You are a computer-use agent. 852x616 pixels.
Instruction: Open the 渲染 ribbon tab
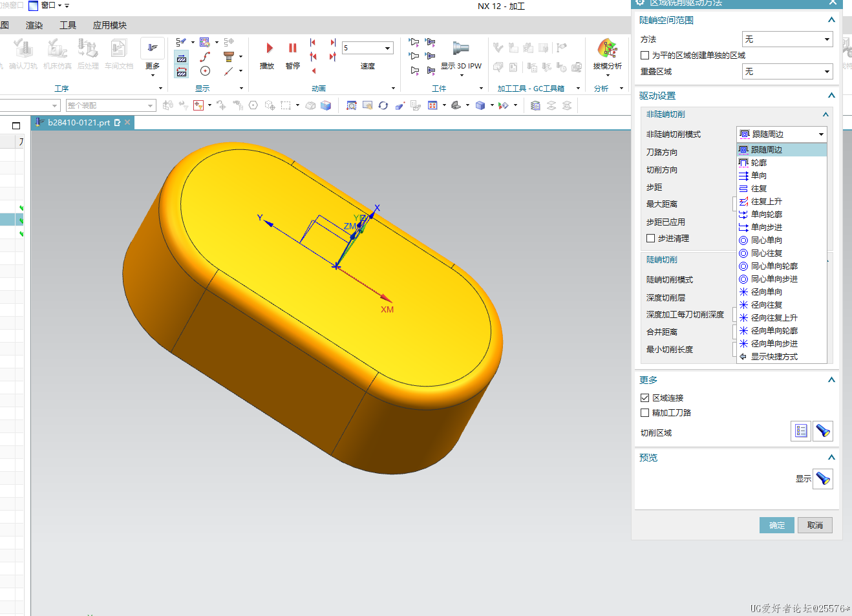click(34, 25)
